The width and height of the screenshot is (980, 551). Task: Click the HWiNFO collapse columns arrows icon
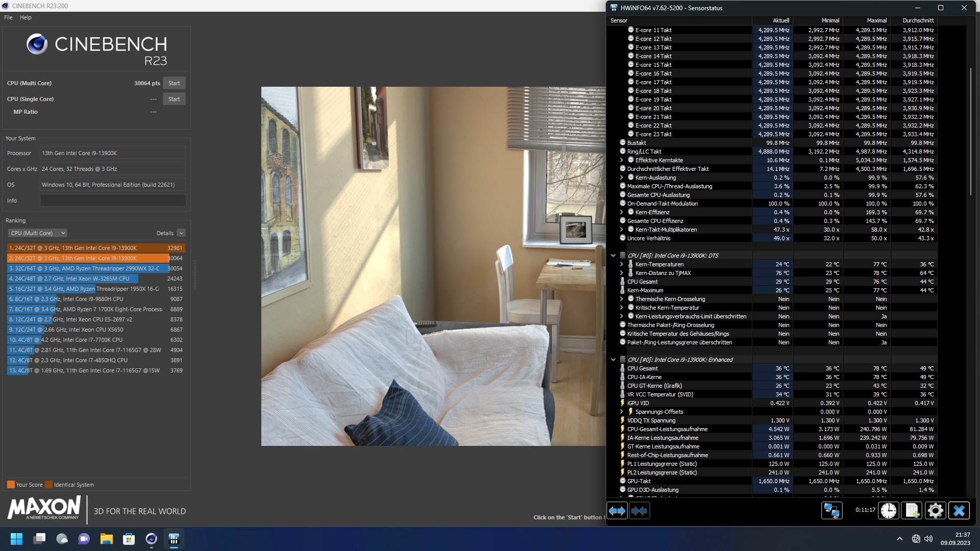tap(639, 511)
